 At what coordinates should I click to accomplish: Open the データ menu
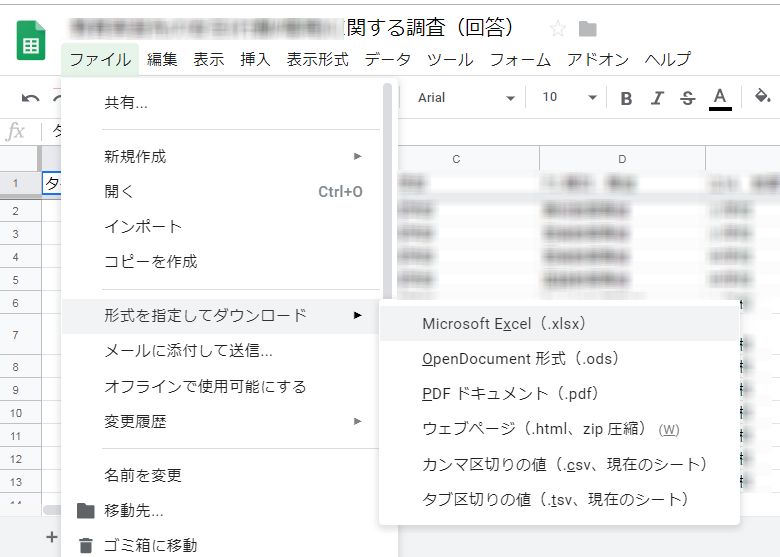click(x=388, y=60)
